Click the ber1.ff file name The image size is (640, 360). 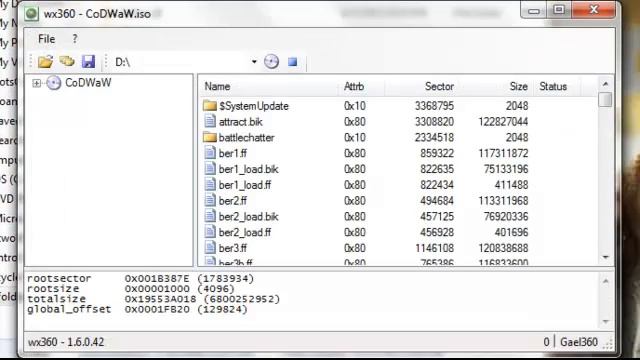pyautogui.click(x=233, y=153)
